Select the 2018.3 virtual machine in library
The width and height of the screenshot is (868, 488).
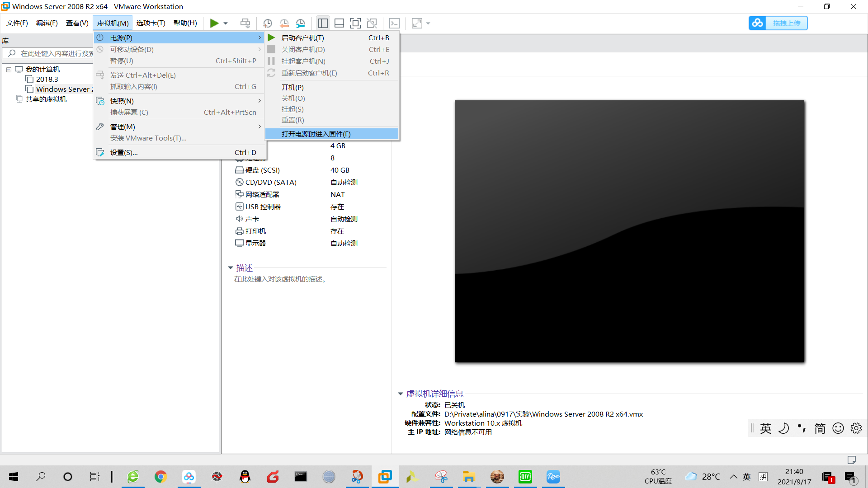coord(47,79)
